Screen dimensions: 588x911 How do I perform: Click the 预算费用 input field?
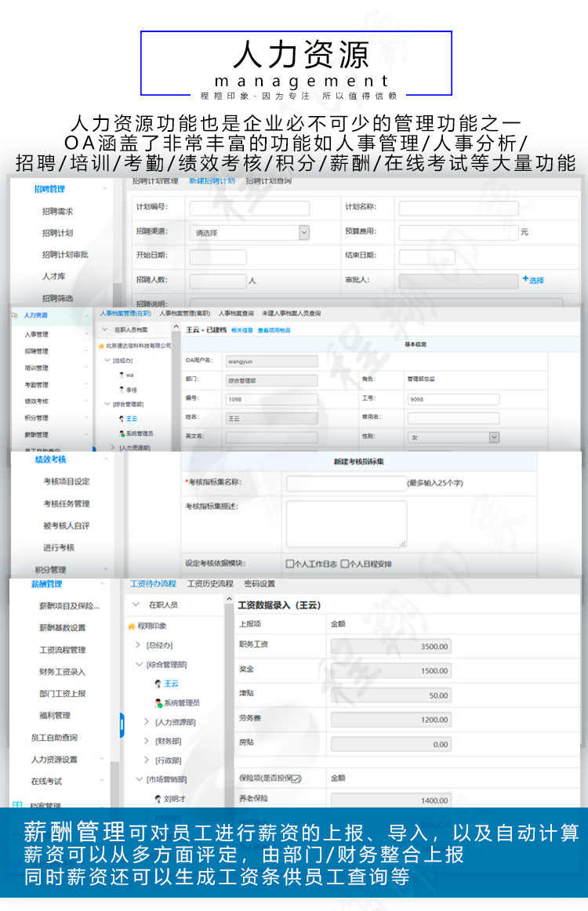(x=458, y=232)
